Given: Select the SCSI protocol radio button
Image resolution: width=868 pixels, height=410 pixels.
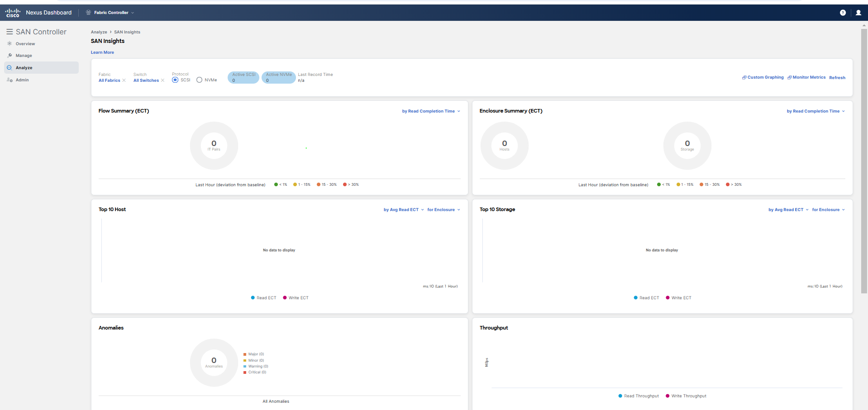Looking at the screenshot, I should click(175, 80).
